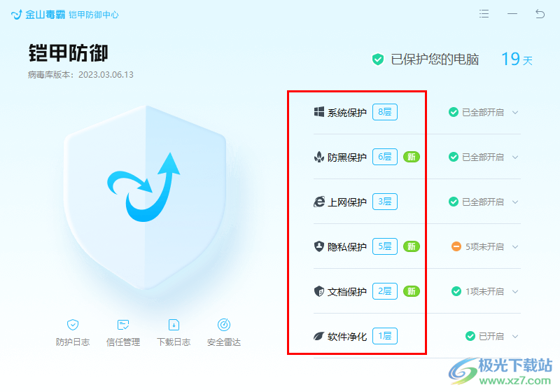Image resolution: width=560 pixels, height=392 pixels.
Task: Click the 3层 badge for 上网保护
Action: point(385,202)
